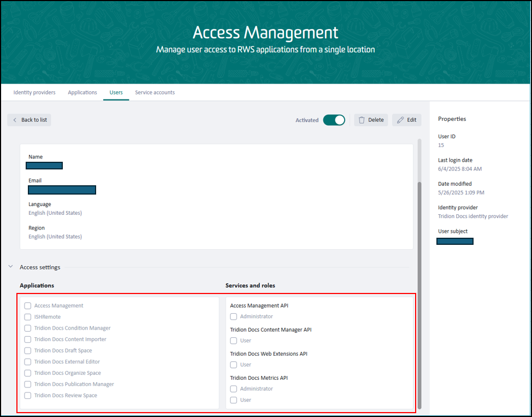Switch to the Identity providers tab
This screenshot has height=417, width=532.
point(34,92)
